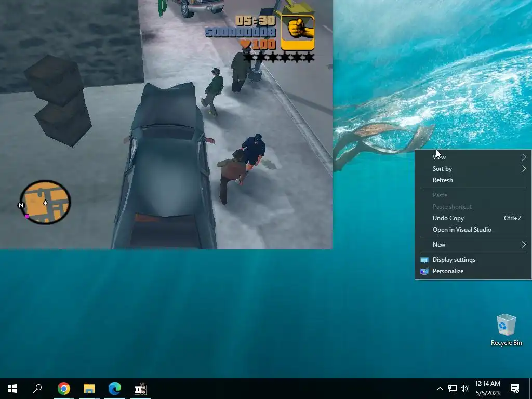Click the 12:14 AM clock and date
The height and width of the screenshot is (399, 532).
click(x=487, y=389)
